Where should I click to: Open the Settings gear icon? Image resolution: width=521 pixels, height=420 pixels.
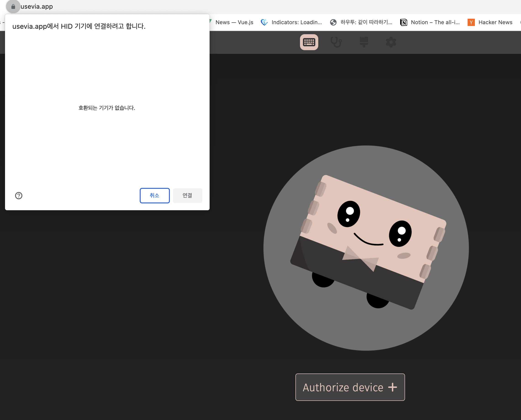click(x=391, y=42)
